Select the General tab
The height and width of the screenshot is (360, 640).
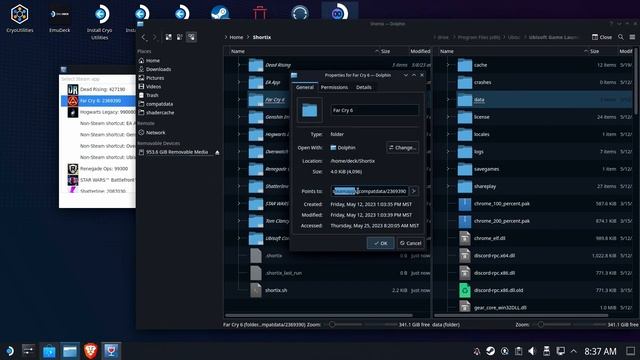[x=305, y=87]
